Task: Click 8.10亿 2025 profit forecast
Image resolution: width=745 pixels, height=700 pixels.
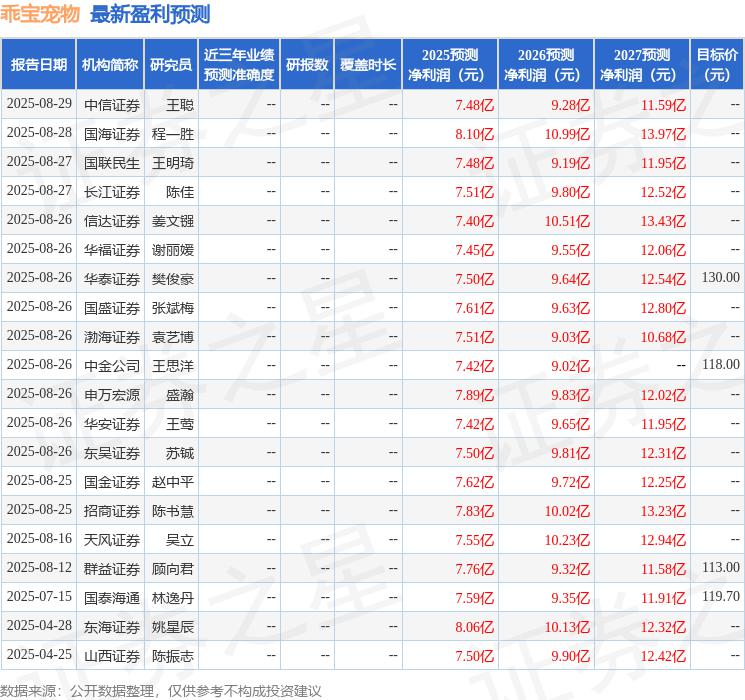Action: click(475, 134)
